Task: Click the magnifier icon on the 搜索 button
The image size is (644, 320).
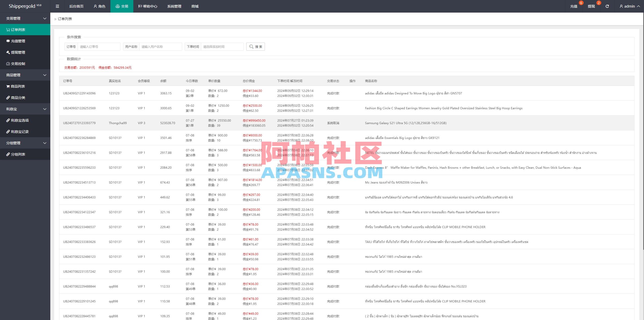Action: 251,46
